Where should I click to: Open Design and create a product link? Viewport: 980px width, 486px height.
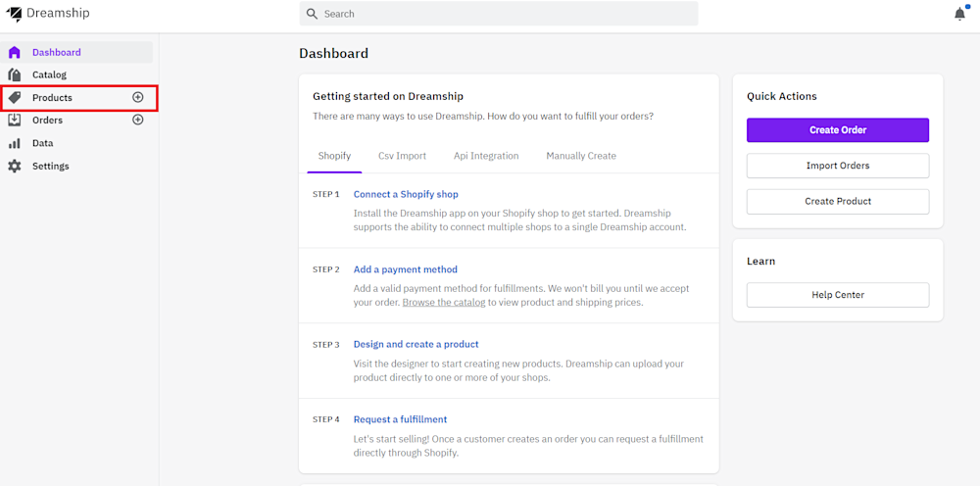[416, 344]
